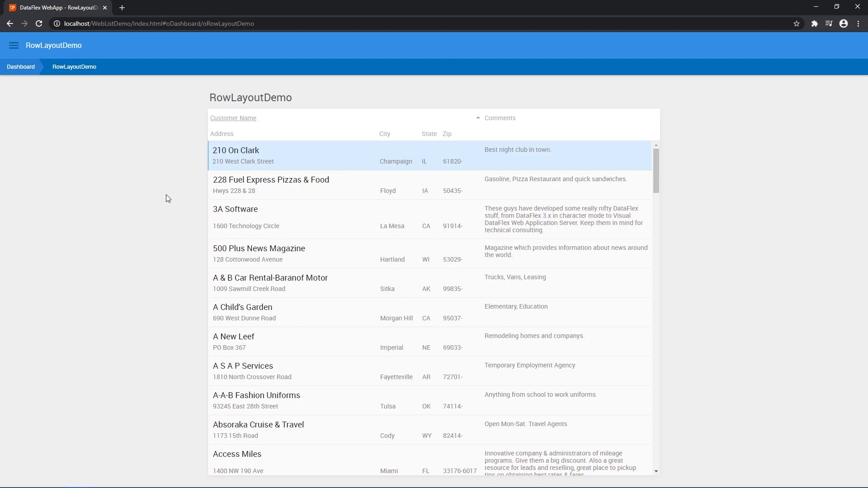Click the list's vertical scrollbar thumb
868x488 pixels.
[x=656, y=170]
